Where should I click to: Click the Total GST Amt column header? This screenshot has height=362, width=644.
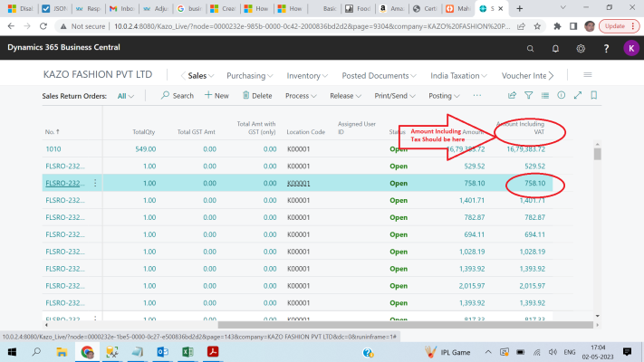click(196, 132)
